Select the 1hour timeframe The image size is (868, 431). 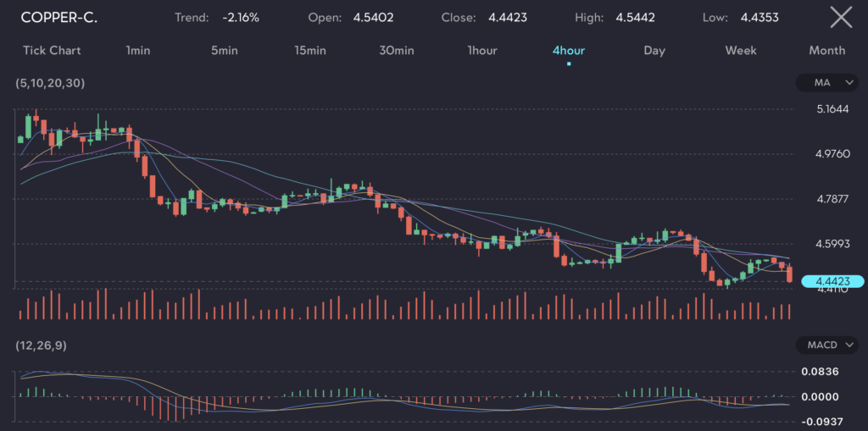coord(482,50)
